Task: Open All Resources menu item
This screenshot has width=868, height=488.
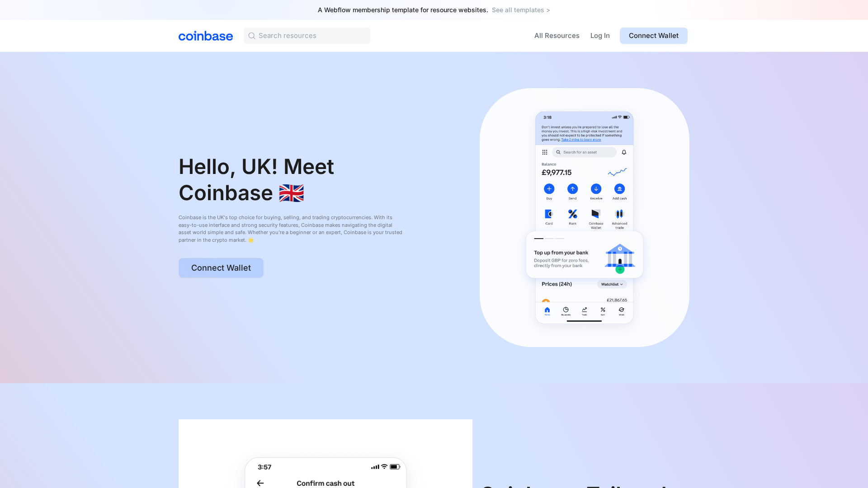Action: 557,36
